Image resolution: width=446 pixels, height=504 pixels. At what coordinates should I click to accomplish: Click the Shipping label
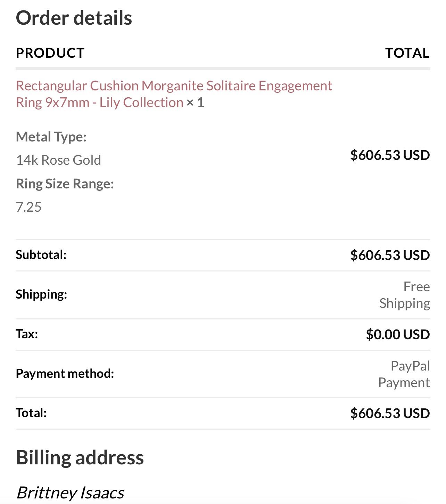pyautogui.click(x=41, y=294)
